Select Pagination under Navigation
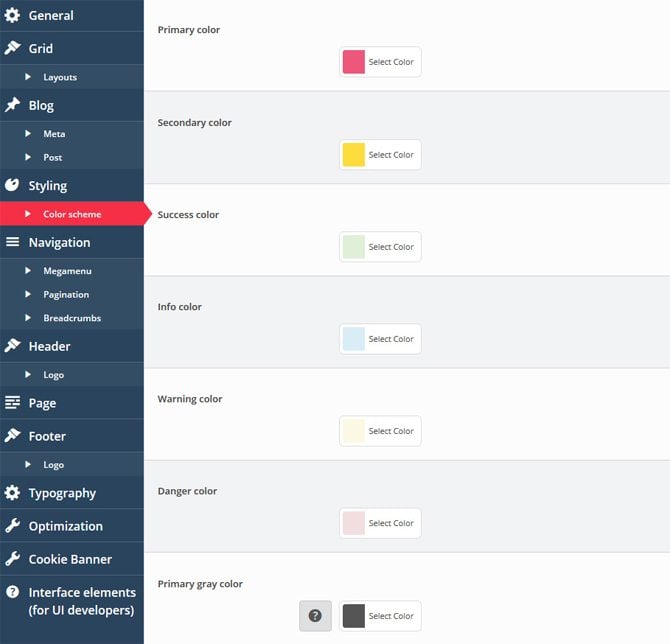This screenshot has width=670, height=644. coord(66,295)
